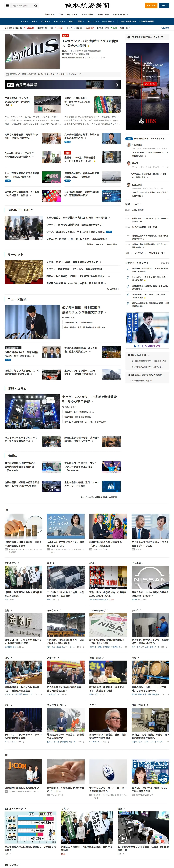Click the magnifier search icon
The height and width of the screenshot is (868, 174).
36,5
